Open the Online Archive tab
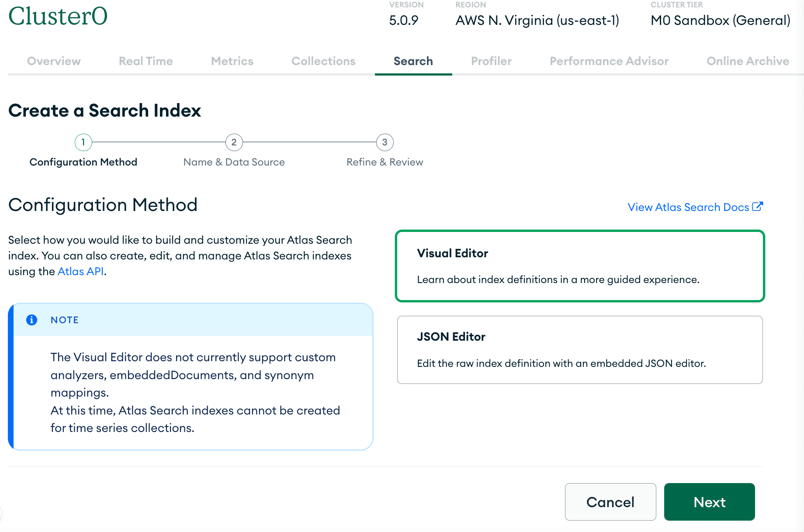The image size is (804, 532). click(x=748, y=61)
